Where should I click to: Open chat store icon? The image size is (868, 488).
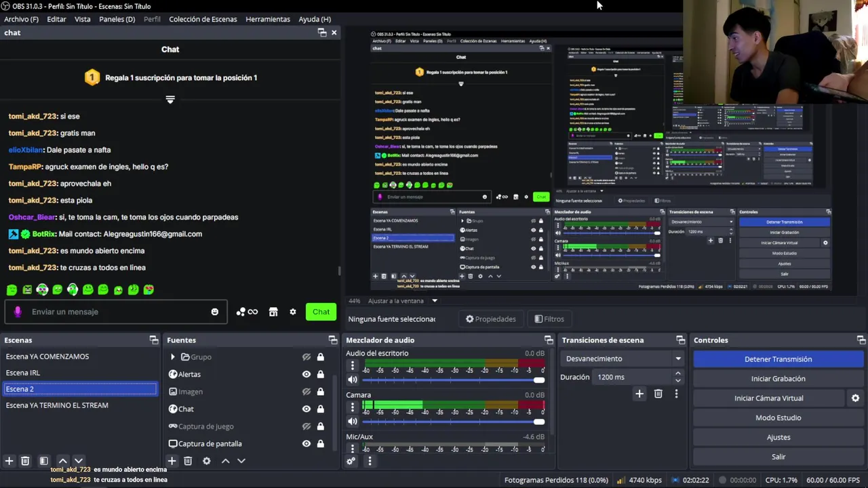pyautogui.click(x=273, y=312)
